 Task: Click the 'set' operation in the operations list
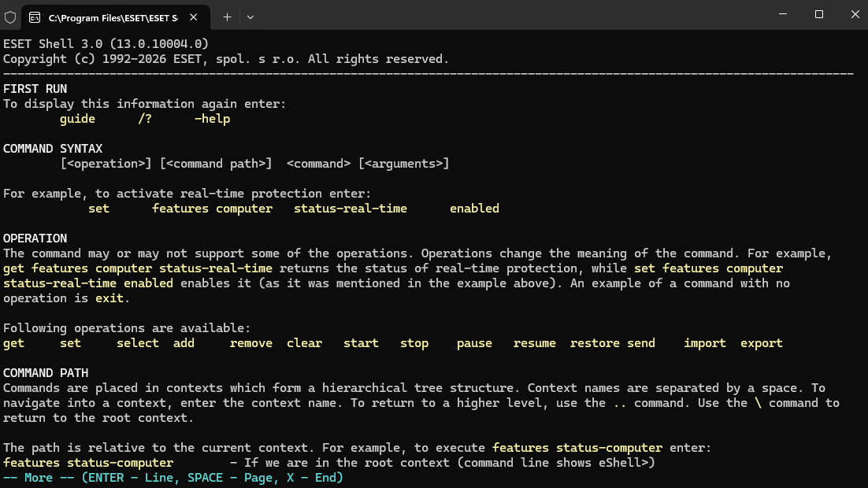click(70, 343)
